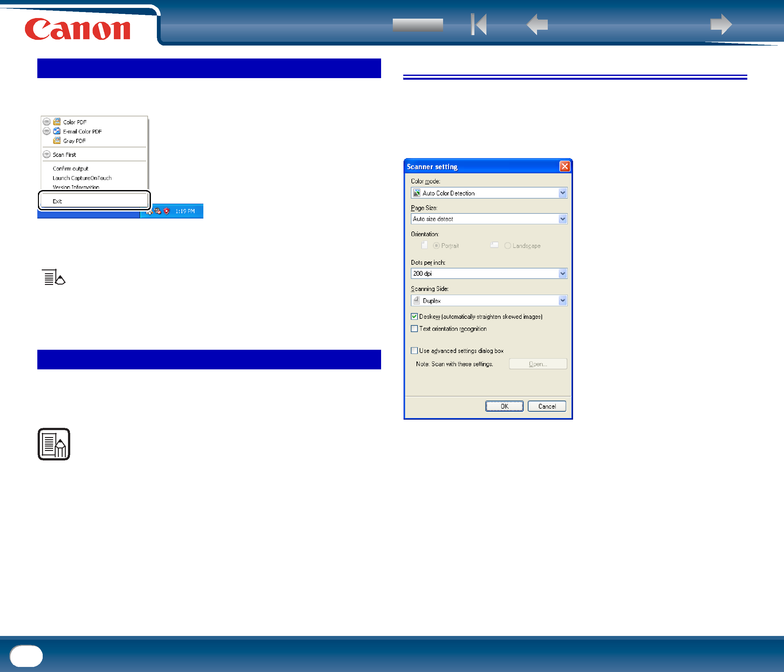Select Scan First menu item
The width and height of the screenshot is (784, 672).
[64, 155]
